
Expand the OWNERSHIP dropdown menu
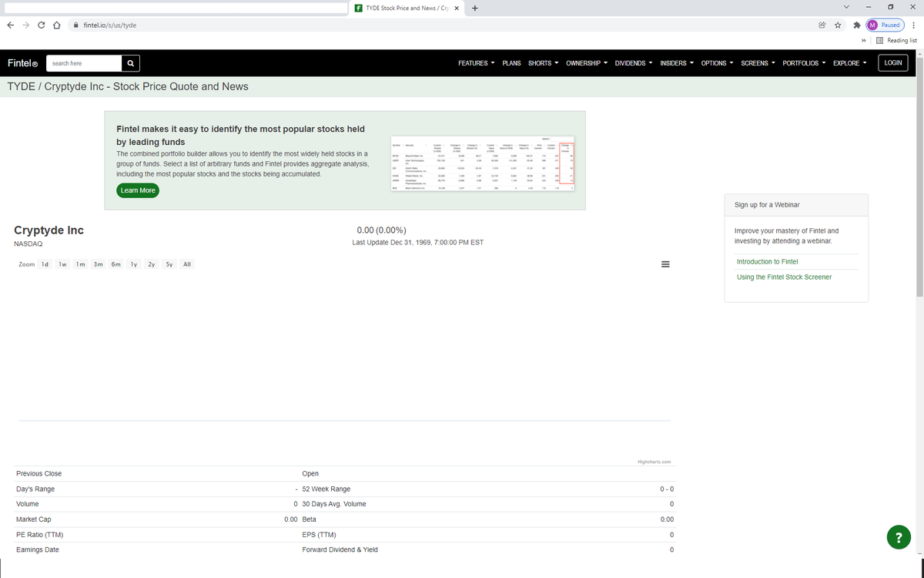point(587,63)
